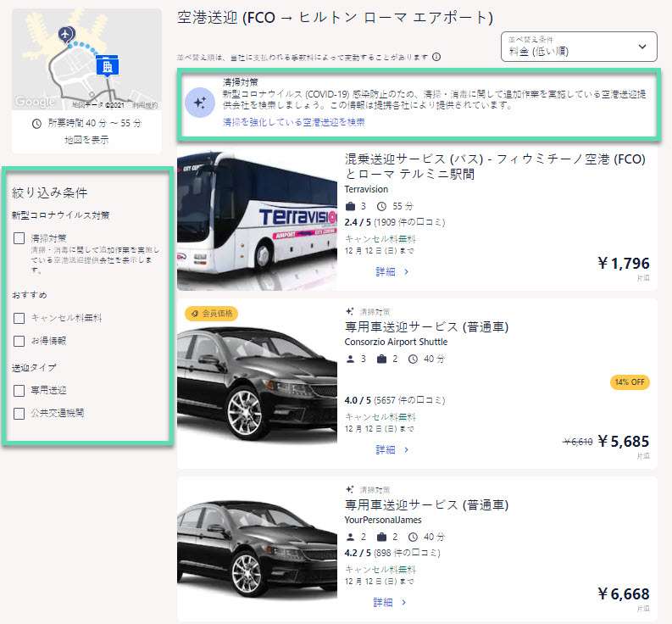The height and width of the screenshot is (624, 672).
Task: Toggle the 公共交通機関 checkbox
Action: click(x=19, y=414)
